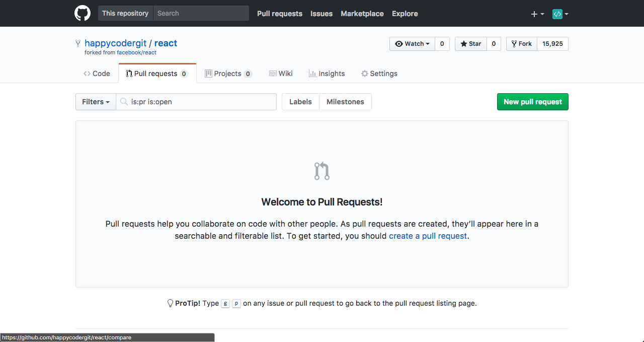Click the GitHub Octocat logo
This screenshot has width=644, height=342.
[x=82, y=13]
